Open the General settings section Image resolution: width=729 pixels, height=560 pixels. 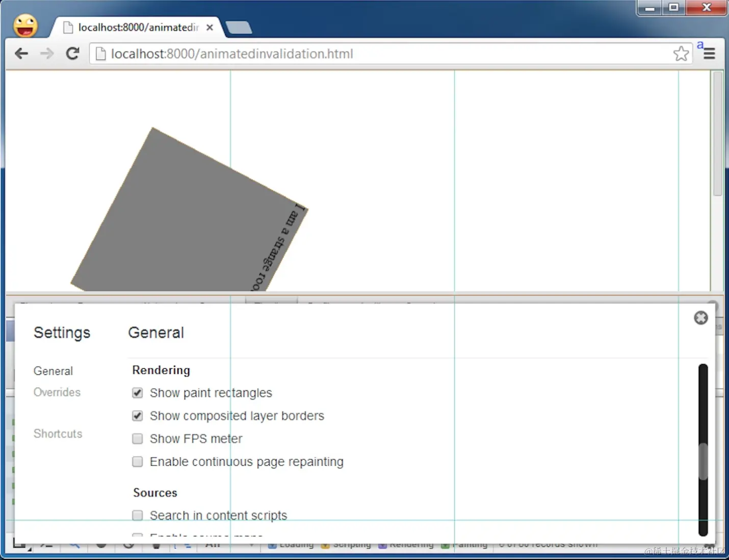click(53, 371)
